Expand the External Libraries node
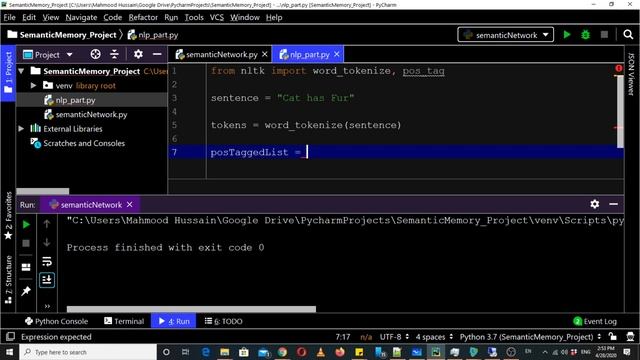This screenshot has width=640, height=360. point(21,129)
